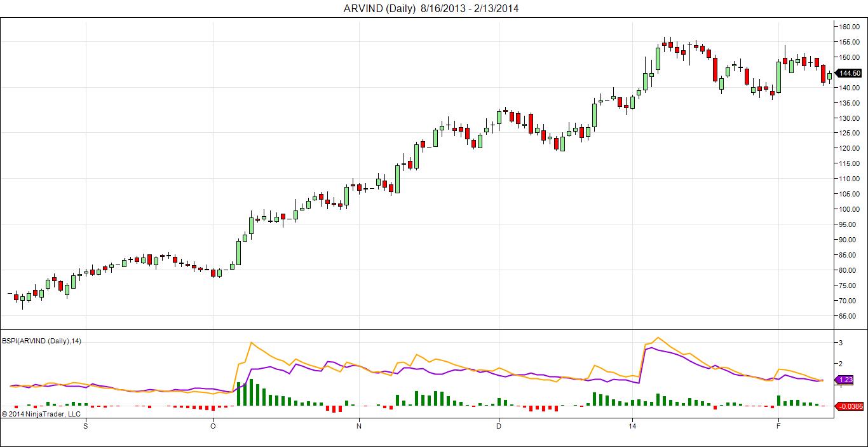Click the 125.00 price axis label

pyautogui.click(x=849, y=133)
